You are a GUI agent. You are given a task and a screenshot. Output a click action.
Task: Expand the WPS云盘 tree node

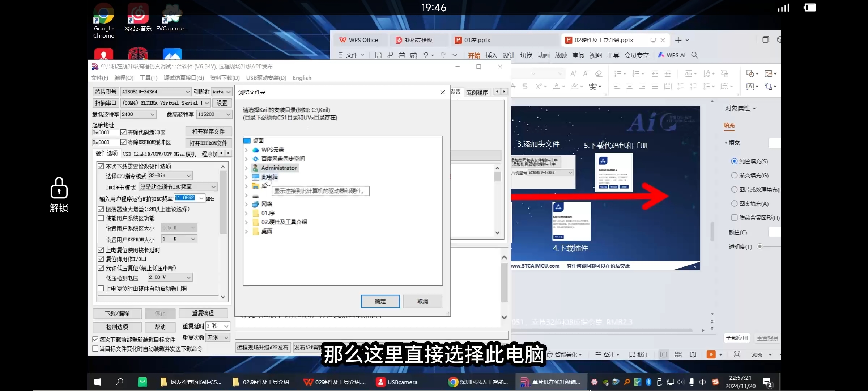247,150
